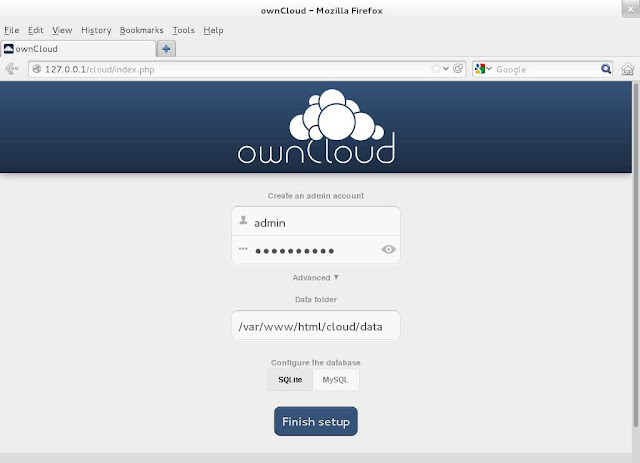Click the user icon in the username field
Image resolution: width=640 pixels, height=463 pixels.
243,220
